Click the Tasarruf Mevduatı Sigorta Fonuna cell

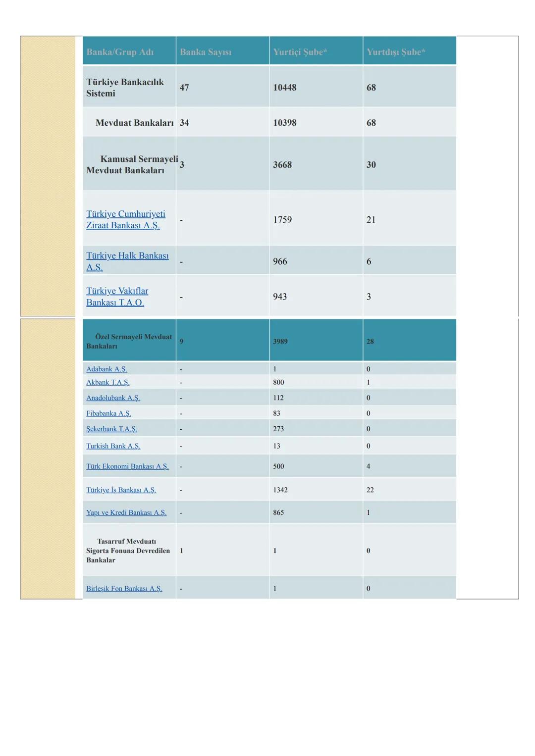128,551
